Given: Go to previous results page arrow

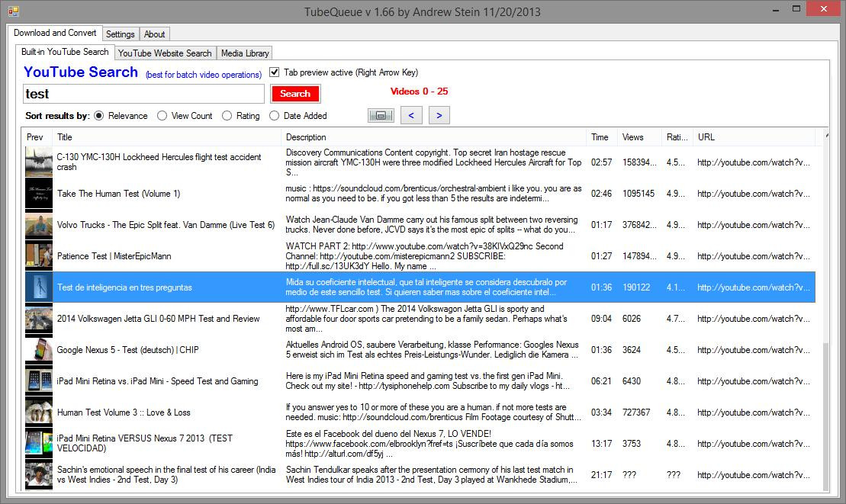Looking at the screenshot, I should point(411,115).
